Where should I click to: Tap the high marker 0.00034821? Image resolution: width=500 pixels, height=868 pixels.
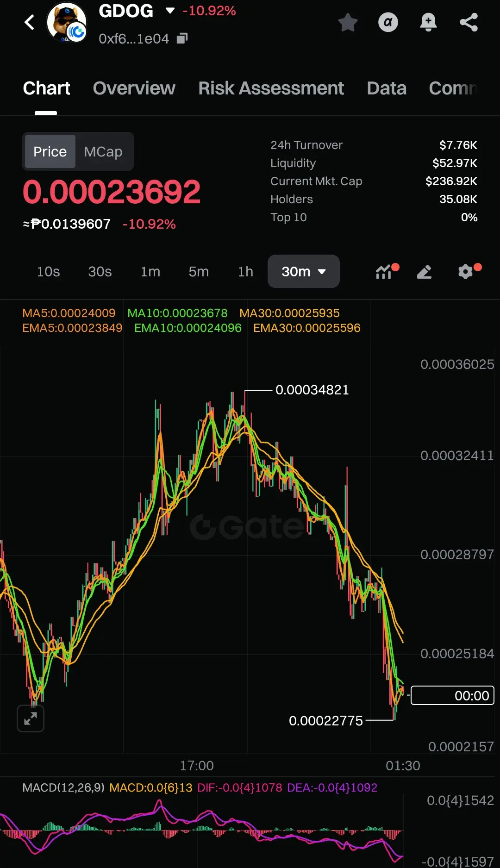click(x=312, y=390)
